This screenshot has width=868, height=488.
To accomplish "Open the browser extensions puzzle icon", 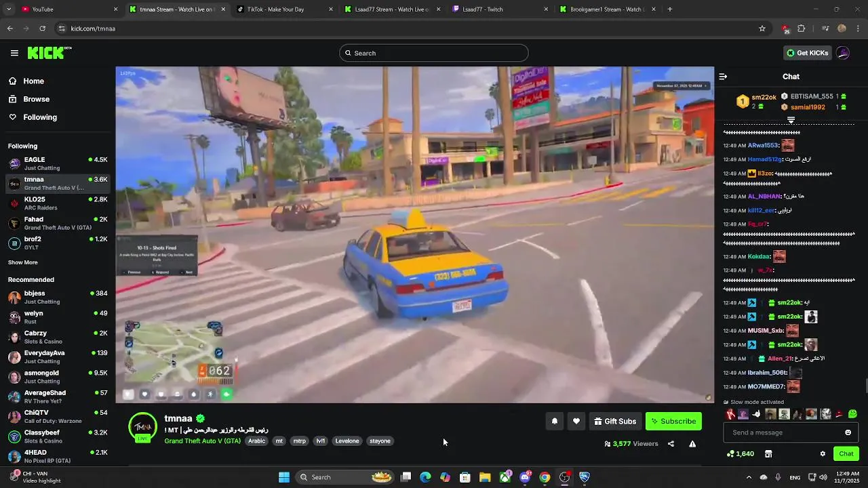I will [802, 28].
